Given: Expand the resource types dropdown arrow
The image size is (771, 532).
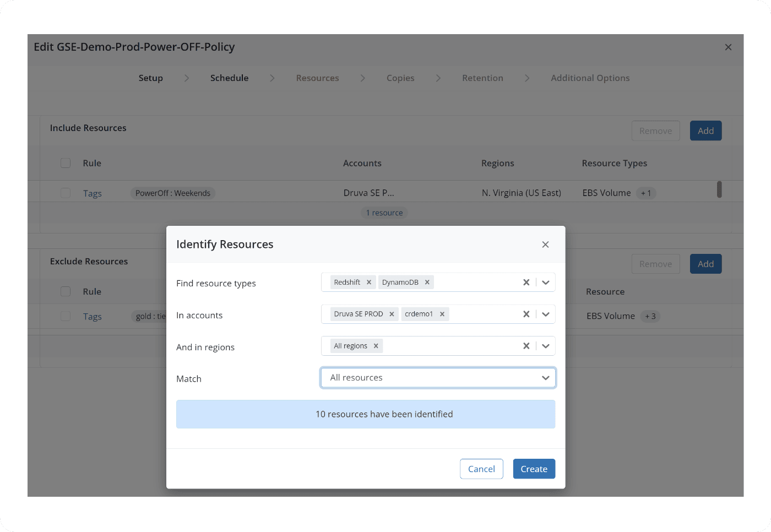Looking at the screenshot, I should (546, 283).
